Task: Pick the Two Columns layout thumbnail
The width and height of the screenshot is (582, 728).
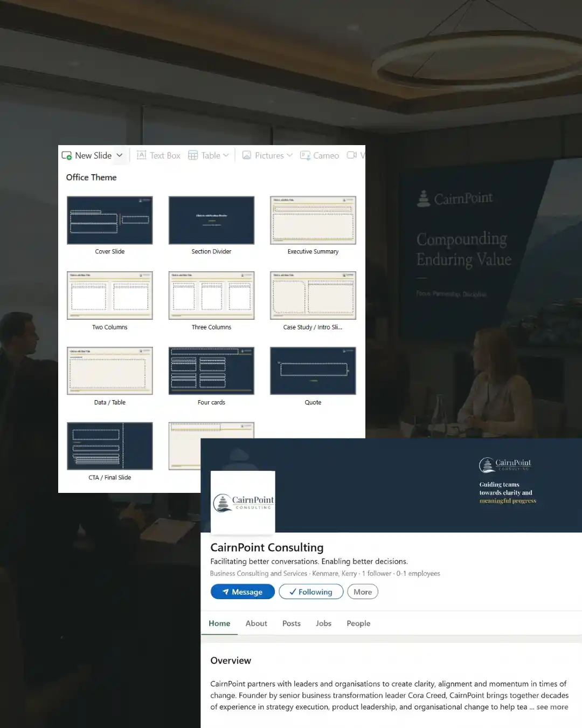Action: tap(110, 296)
